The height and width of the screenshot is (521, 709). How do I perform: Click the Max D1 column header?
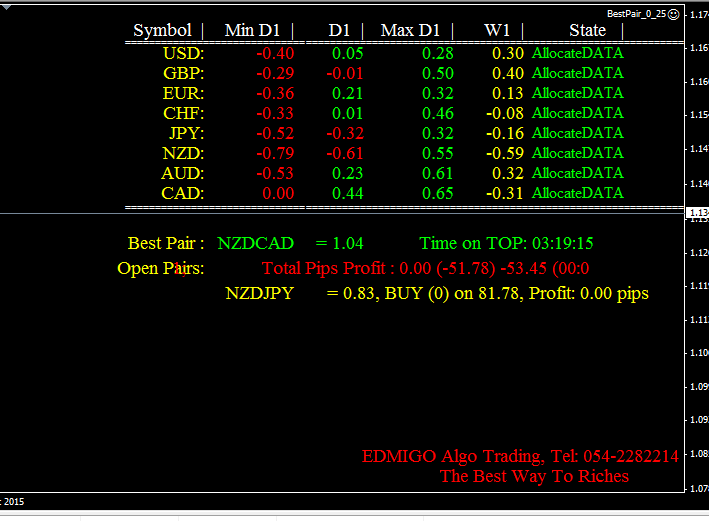(x=410, y=30)
